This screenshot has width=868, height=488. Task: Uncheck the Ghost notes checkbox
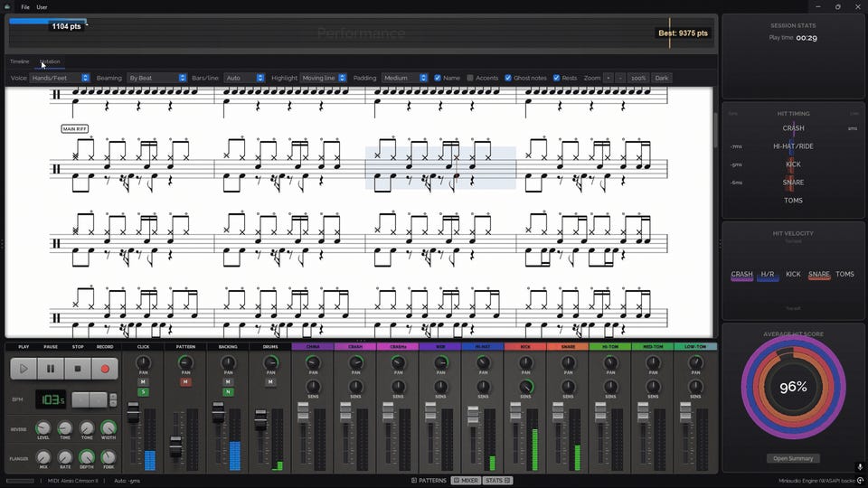point(507,78)
